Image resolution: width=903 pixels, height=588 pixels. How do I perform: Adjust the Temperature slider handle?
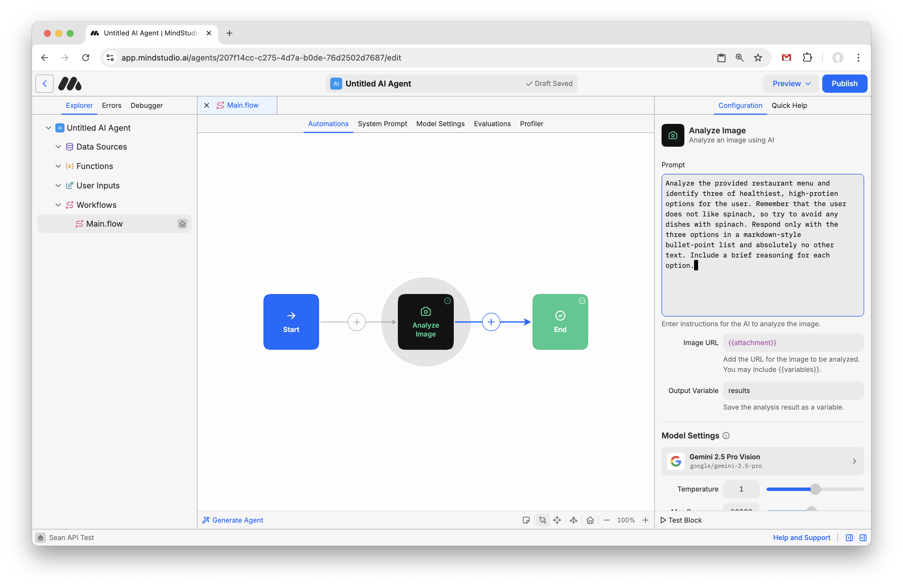pos(815,489)
